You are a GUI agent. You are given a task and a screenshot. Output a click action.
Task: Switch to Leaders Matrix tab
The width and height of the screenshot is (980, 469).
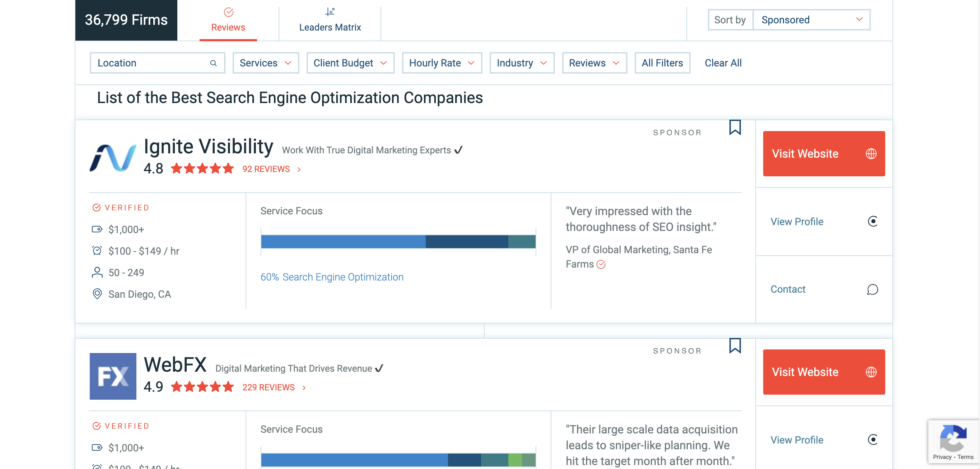tap(330, 20)
